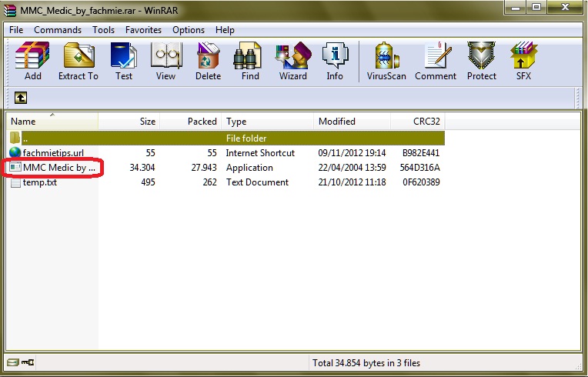
Task: Click the 'Application' type cell
Action: (x=249, y=168)
